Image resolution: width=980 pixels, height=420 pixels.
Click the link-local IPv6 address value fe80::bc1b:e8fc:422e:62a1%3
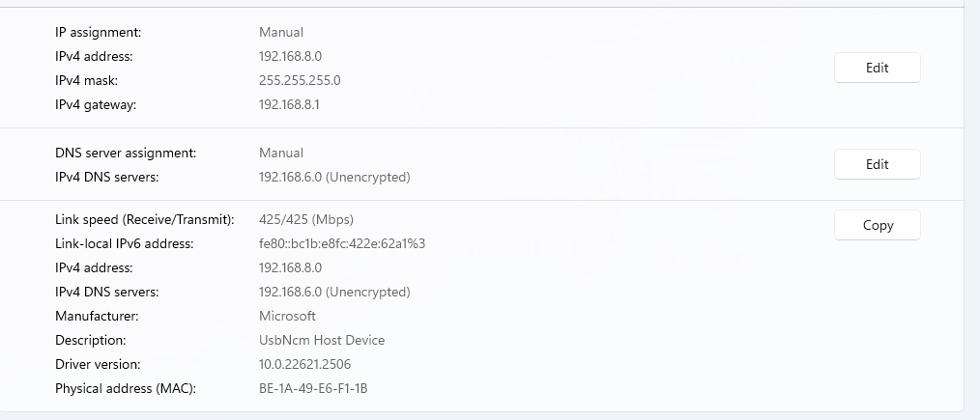click(342, 243)
